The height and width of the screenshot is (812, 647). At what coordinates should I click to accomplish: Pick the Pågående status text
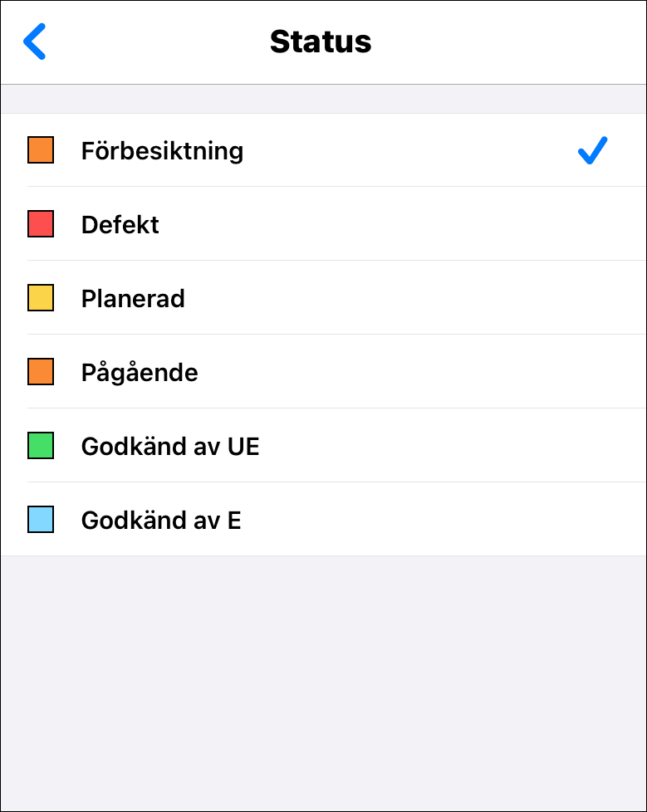point(140,373)
